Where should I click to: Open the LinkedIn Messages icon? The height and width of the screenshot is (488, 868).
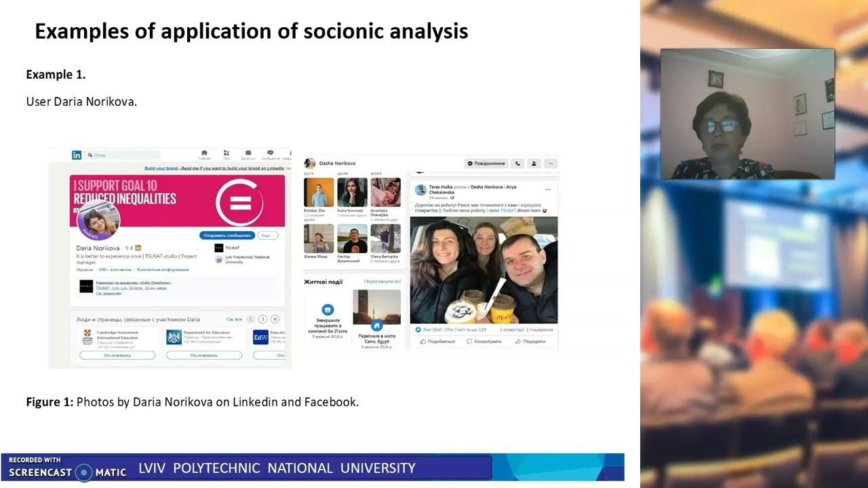coord(270,155)
